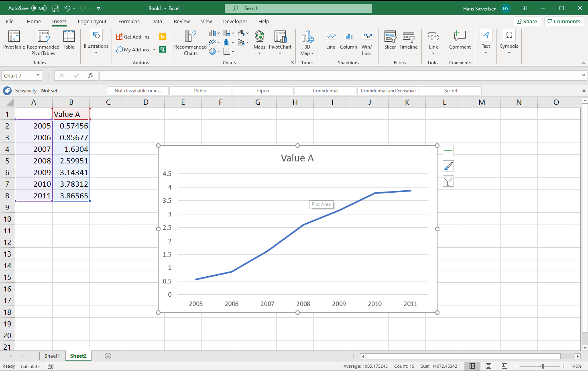
Task: Open Charts dialog launcher
Action: 293,63
